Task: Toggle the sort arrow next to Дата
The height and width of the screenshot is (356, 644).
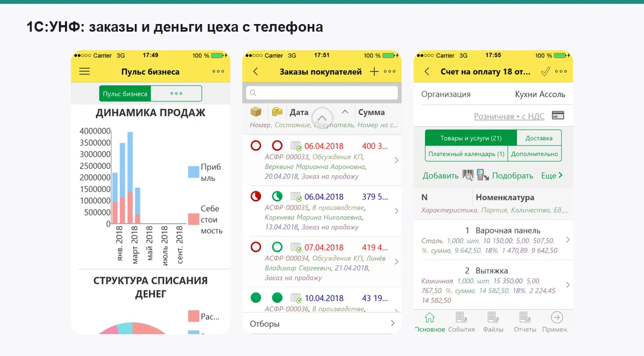Action: click(345, 112)
